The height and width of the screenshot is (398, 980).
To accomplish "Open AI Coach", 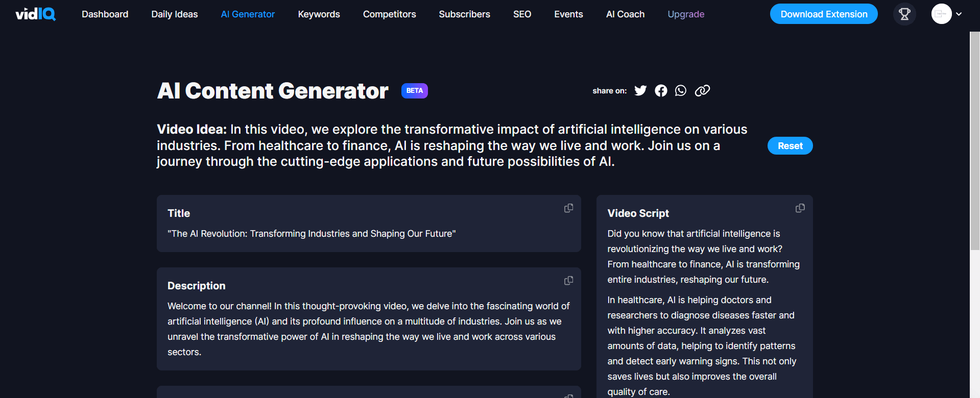I will click(626, 14).
